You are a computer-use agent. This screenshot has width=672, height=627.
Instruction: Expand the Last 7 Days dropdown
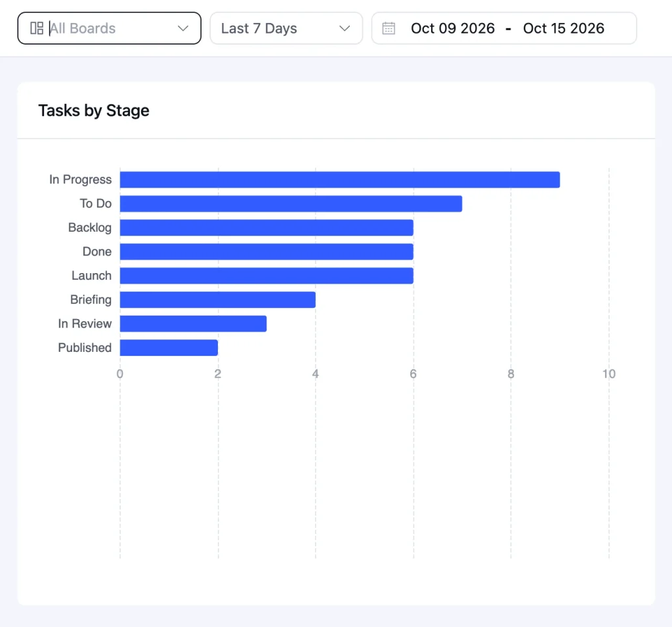coord(286,28)
